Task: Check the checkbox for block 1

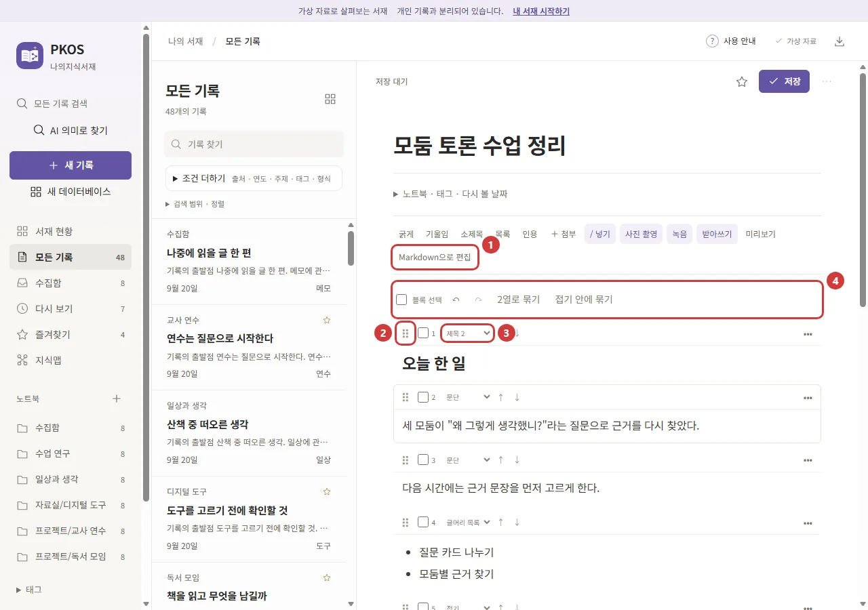Action: [423, 333]
